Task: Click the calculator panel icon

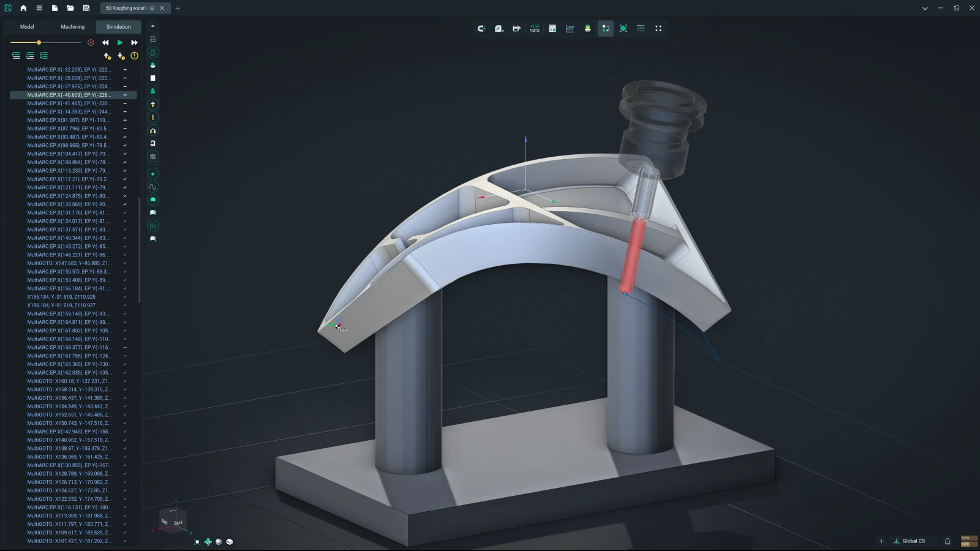Action: click(552, 28)
